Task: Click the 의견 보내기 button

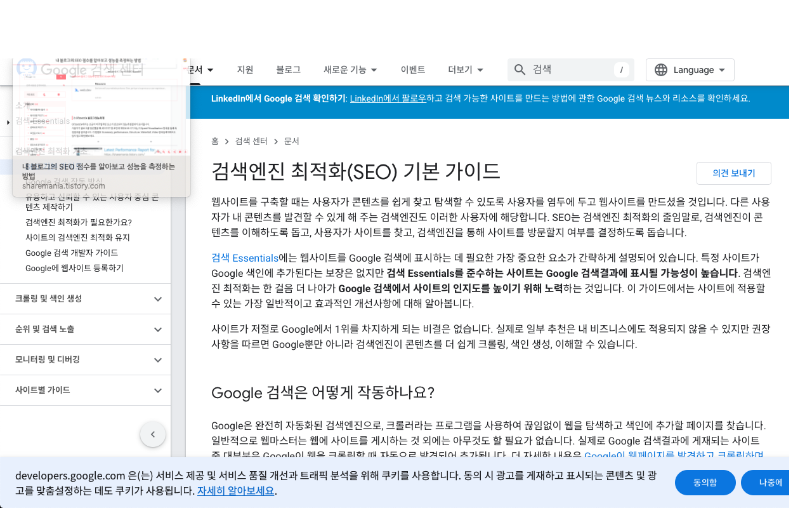Action: [734, 173]
